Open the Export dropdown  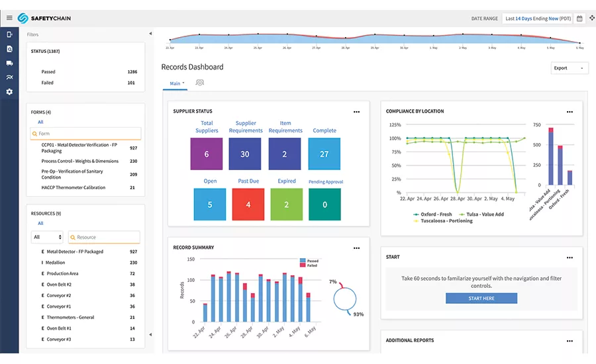[570, 68]
